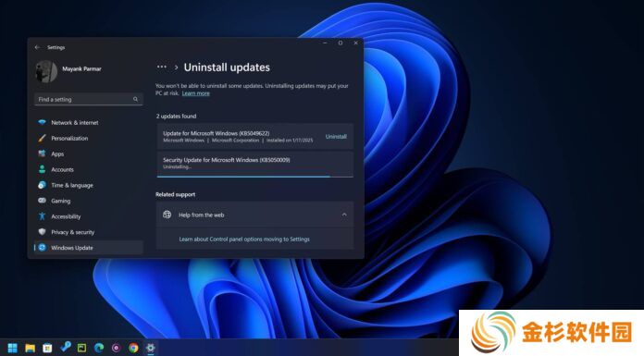Click the Gaming controller icon
This screenshot has width=644, height=356.
point(42,201)
